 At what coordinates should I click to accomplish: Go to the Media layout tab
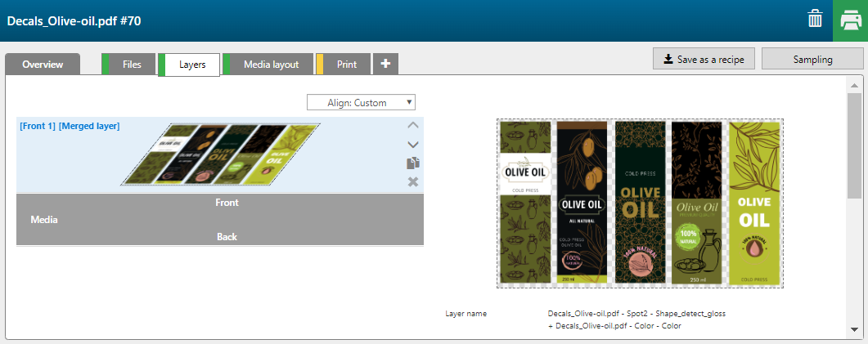[x=270, y=65]
